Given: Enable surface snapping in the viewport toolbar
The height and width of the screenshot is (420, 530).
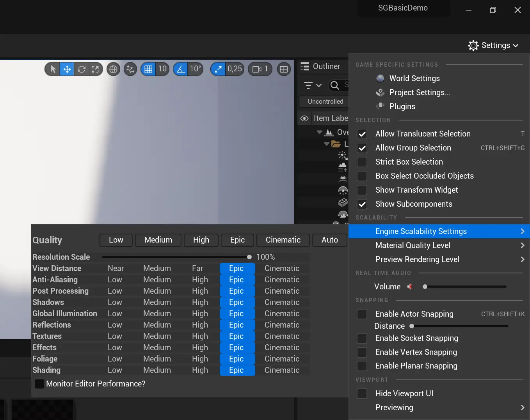Looking at the screenshot, I should [130, 69].
